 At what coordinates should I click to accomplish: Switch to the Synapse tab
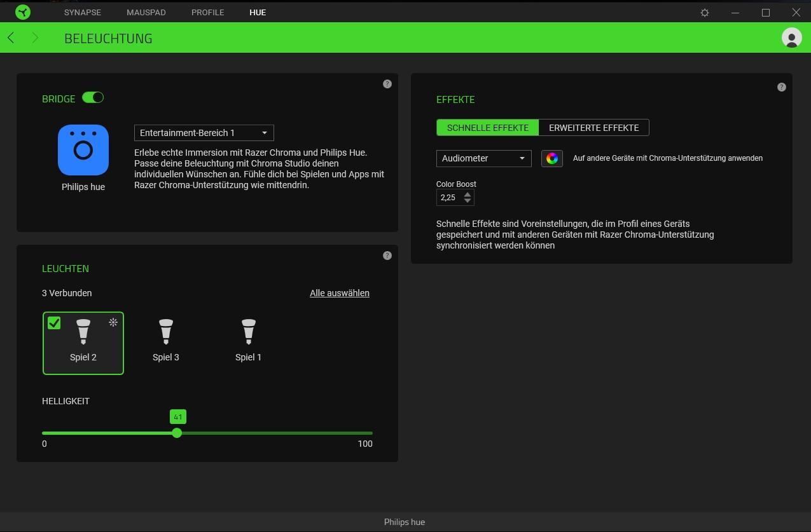click(83, 13)
